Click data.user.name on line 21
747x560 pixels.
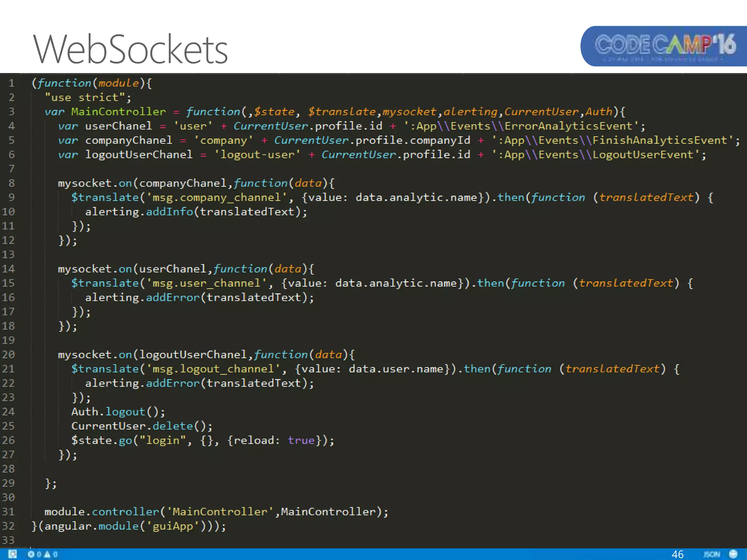396,369
